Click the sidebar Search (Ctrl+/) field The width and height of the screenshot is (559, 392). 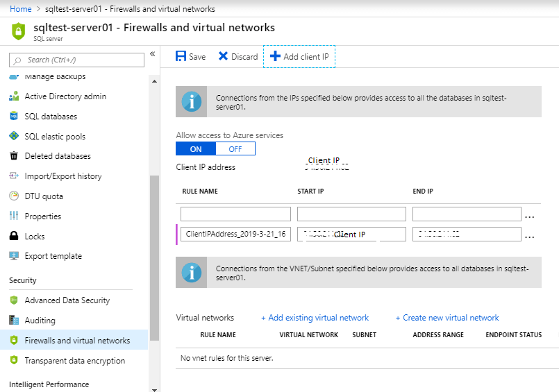tap(76, 60)
